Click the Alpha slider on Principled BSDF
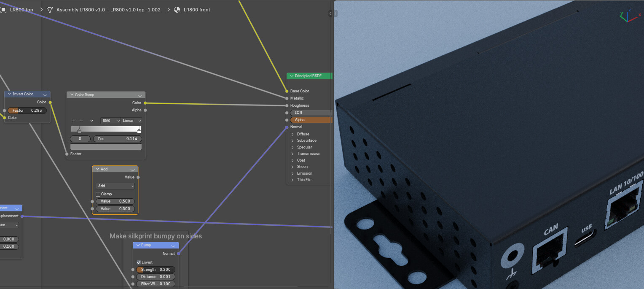Viewport: 644px width, 289px height. tap(311, 120)
